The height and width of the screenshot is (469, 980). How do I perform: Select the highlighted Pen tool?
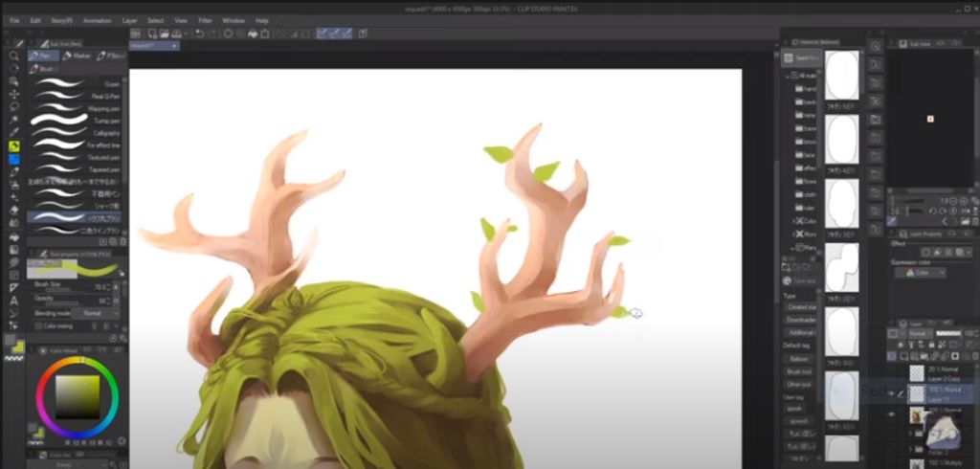pos(13,145)
